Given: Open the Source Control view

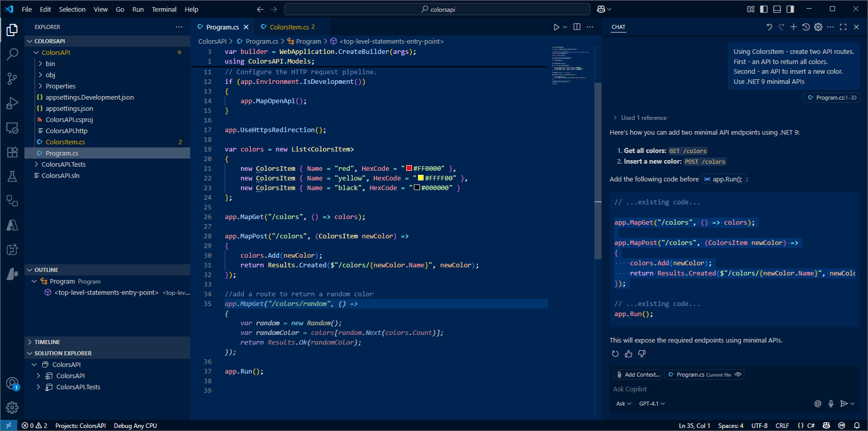Looking at the screenshot, I should 12,78.
